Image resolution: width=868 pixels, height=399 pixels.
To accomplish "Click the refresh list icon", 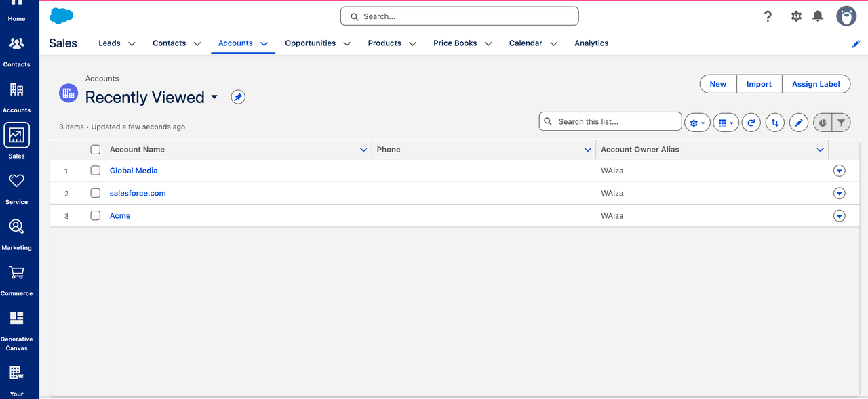I will [x=751, y=123].
